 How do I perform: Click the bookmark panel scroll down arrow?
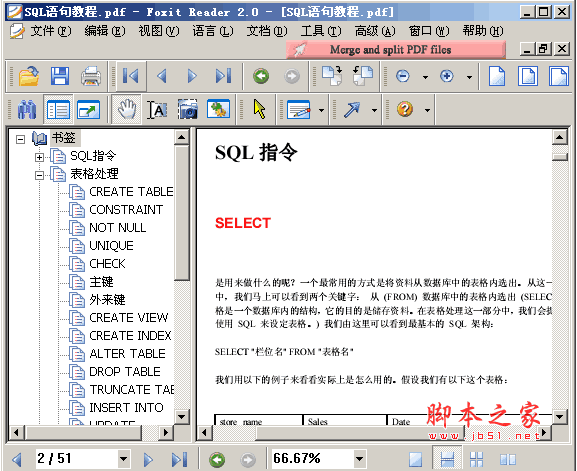(181, 417)
